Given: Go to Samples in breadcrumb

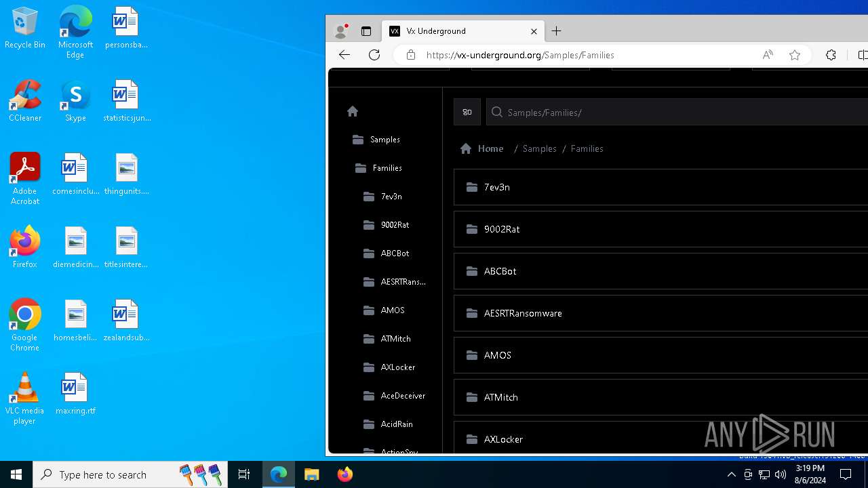Looking at the screenshot, I should [x=539, y=148].
